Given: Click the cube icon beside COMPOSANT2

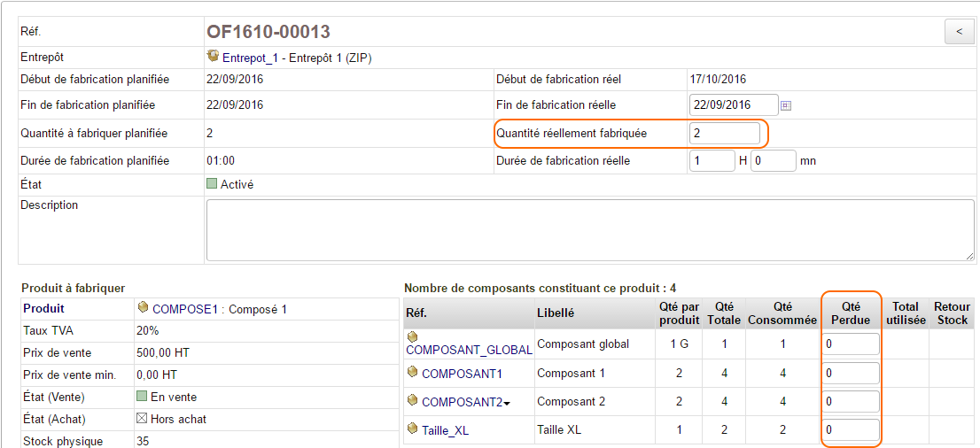Looking at the screenshot, I should (x=412, y=400).
